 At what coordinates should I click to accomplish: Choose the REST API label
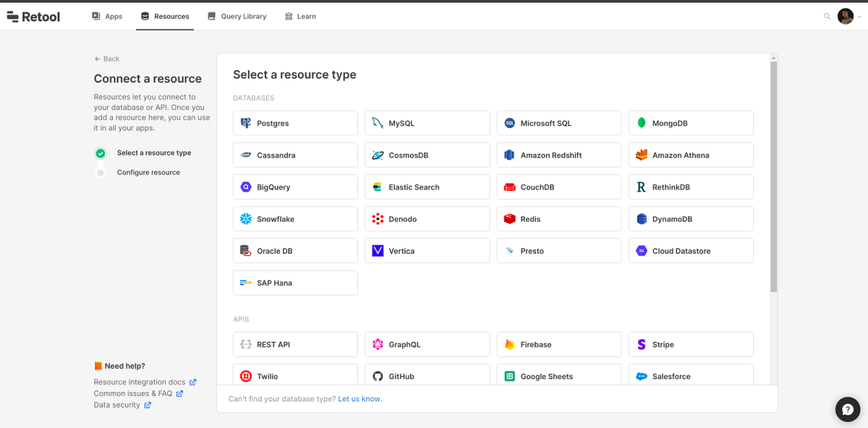(273, 345)
